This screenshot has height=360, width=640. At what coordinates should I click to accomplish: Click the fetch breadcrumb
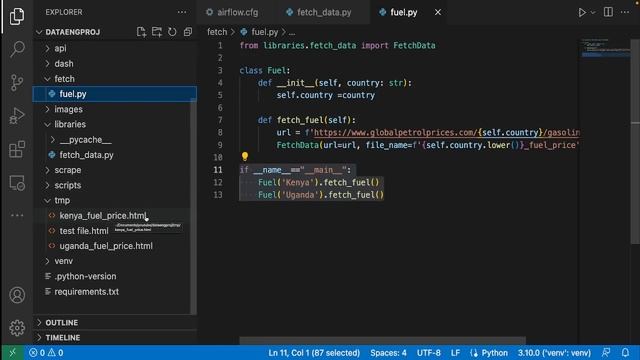click(x=217, y=32)
